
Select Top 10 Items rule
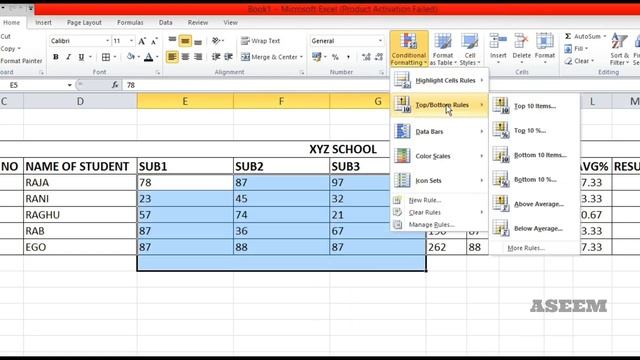click(534, 106)
